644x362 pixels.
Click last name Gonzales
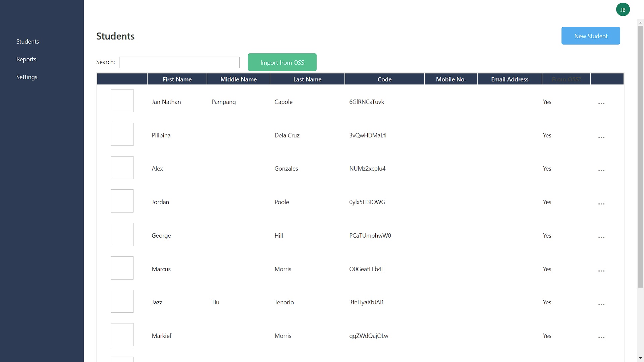286,169
